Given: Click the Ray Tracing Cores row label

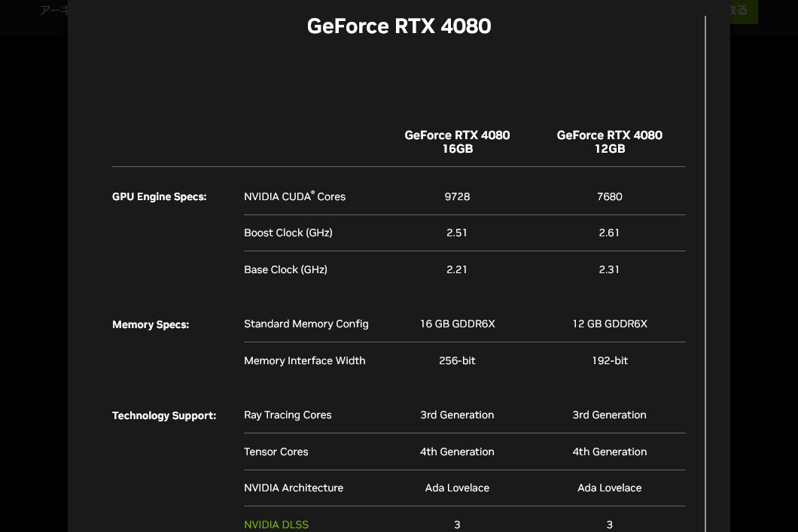Looking at the screenshot, I should coord(288,415).
